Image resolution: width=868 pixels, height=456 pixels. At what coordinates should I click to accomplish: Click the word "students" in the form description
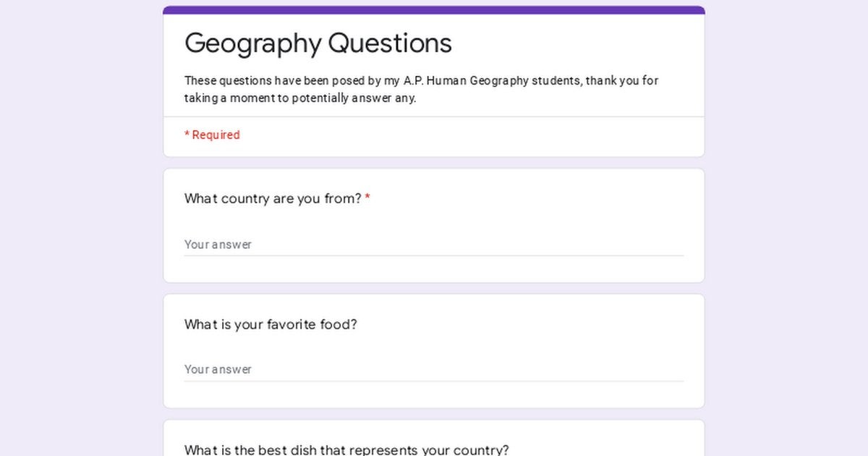tap(556, 81)
